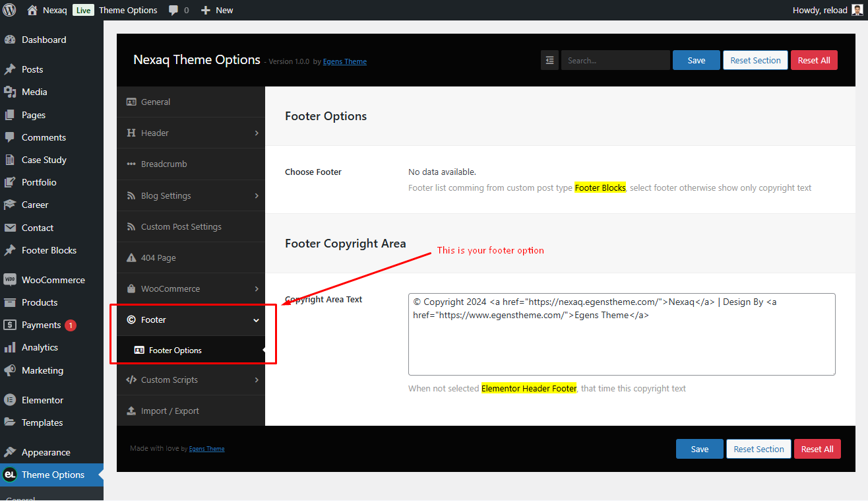Click the highlighted Footer Blocks text
Image resolution: width=868 pixels, height=501 pixels.
coord(600,187)
